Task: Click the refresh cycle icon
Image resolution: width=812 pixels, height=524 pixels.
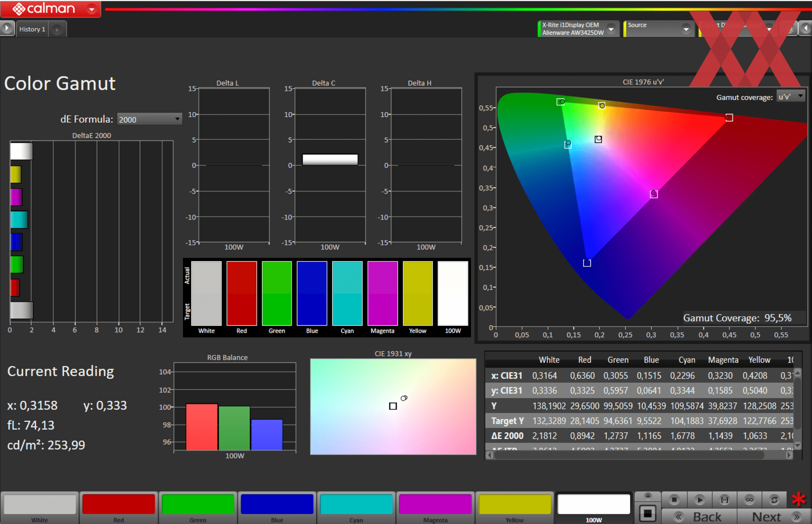Action: pos(774,499)
